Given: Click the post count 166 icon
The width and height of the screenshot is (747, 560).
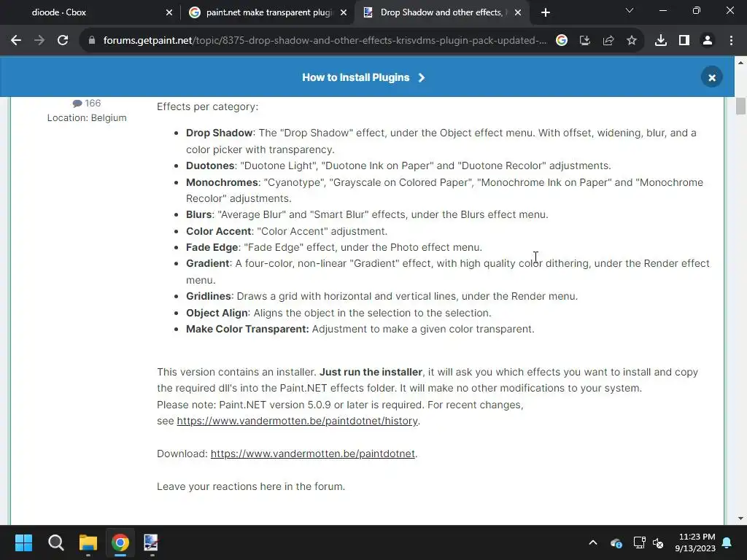Looking at the screenshot, I should 77,104.
